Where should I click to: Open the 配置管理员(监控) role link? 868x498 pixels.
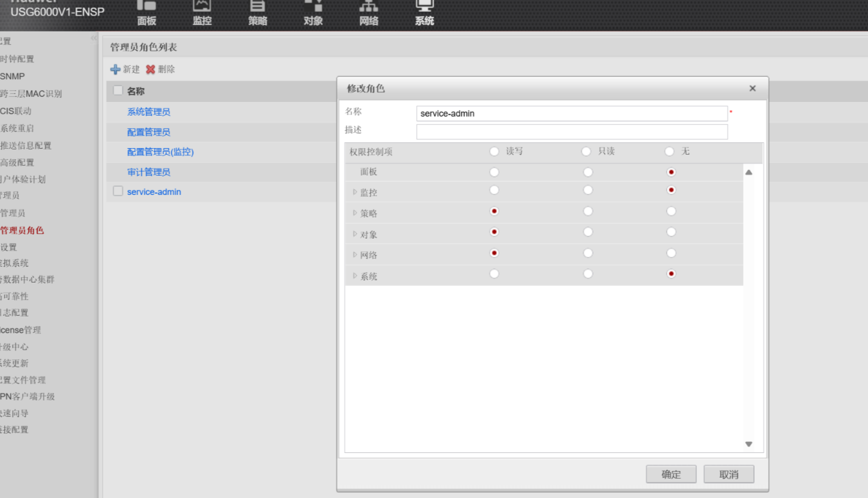pos(161,152)
